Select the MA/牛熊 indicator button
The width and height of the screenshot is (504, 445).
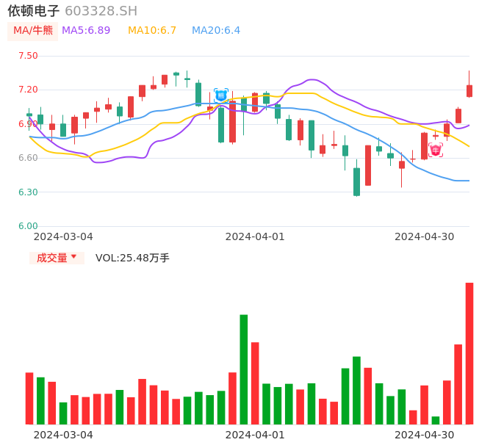(33, 31)
